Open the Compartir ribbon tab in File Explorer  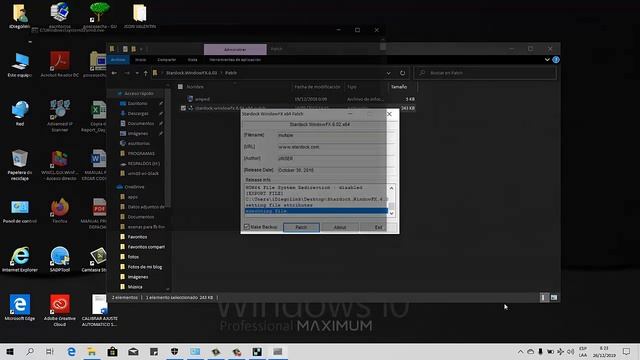click(167, 60)
